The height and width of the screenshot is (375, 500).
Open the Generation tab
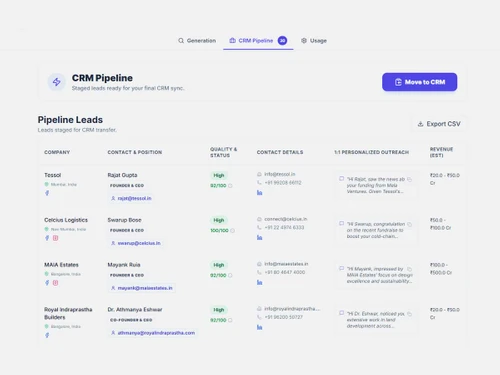tap(197, 41)
